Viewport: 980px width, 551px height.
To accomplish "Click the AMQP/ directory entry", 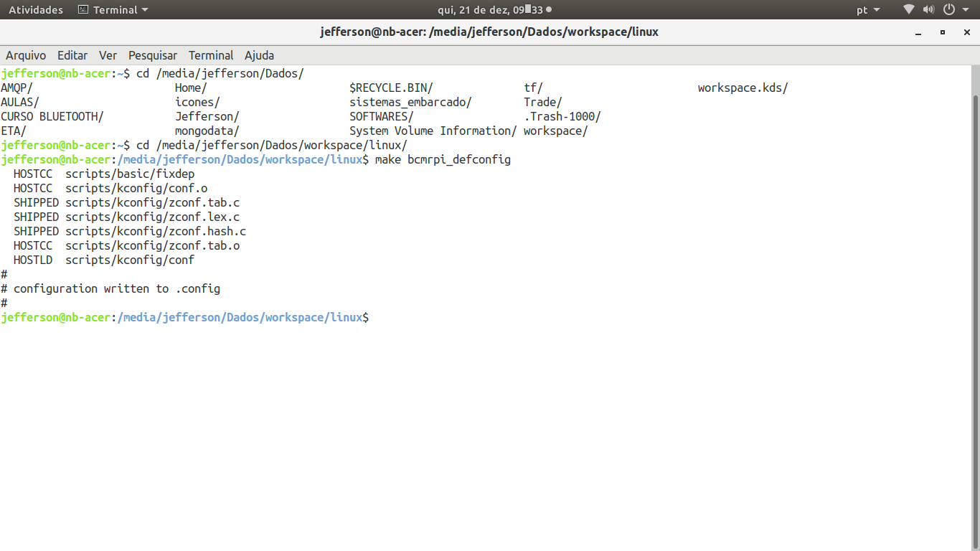I will [17, 88].
